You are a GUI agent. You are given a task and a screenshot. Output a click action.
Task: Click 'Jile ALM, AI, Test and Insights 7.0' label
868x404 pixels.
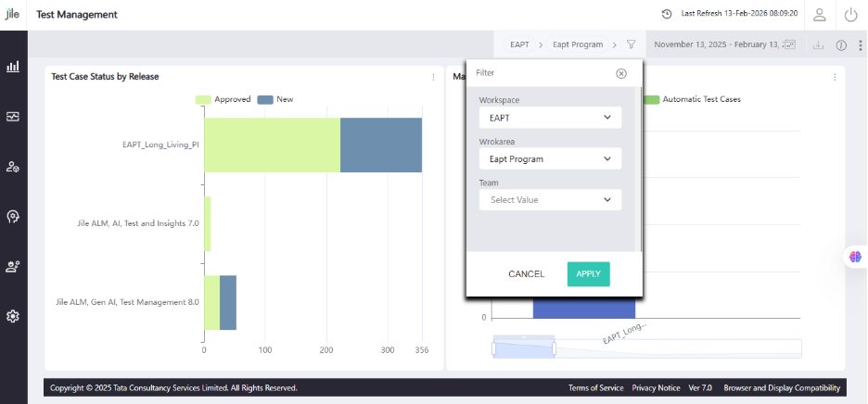(x=138, y=223)
